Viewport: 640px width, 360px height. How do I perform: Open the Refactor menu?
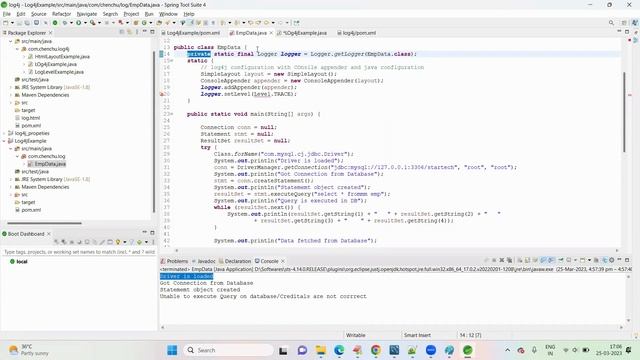[x=61, y=14]
